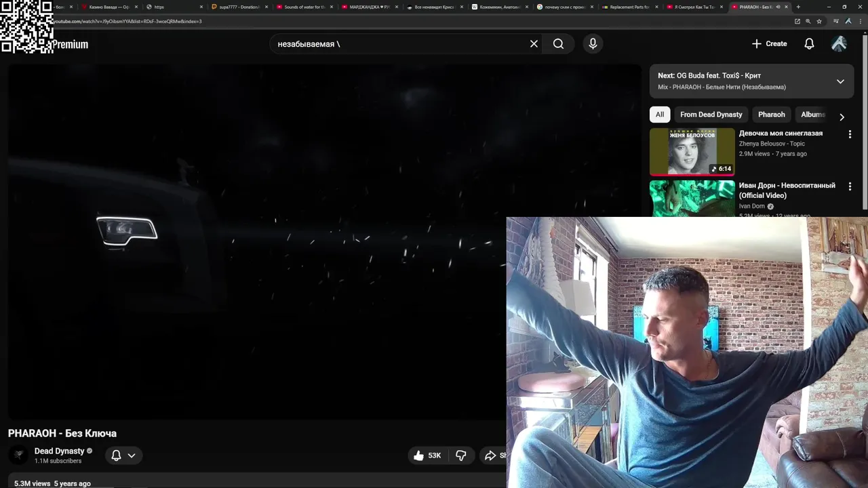
Task: Close the PHARAOH - Без Ключа tab
Action: [787, 7]
